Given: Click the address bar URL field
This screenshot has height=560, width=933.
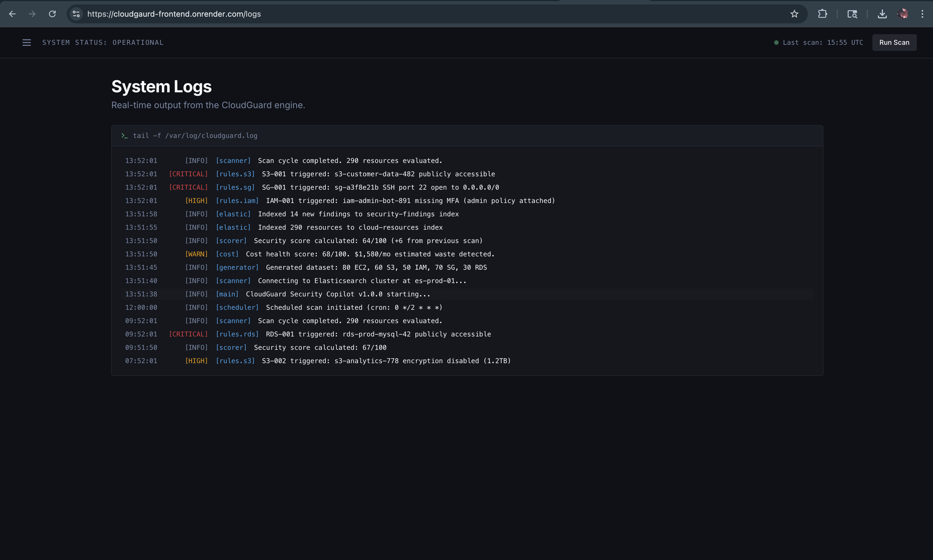Looking at the screenshot, I should 415,14.
